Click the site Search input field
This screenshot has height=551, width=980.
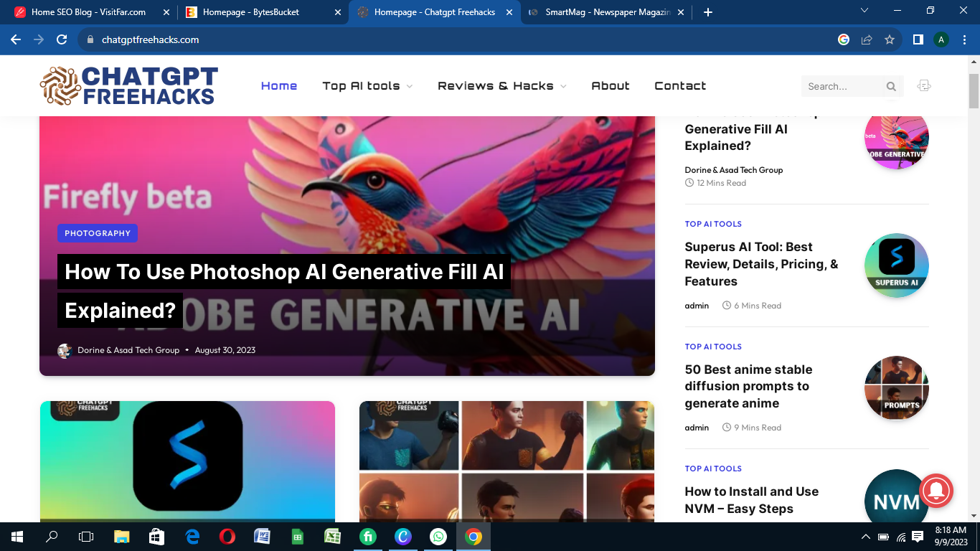click(x=841, y=87)
